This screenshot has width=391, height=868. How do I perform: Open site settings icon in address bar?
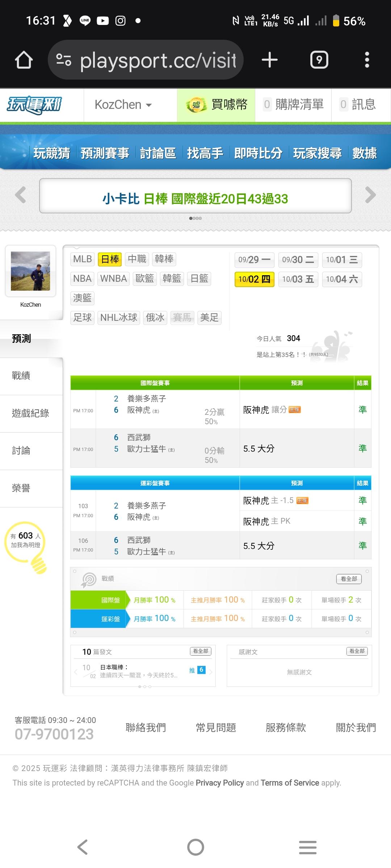pyautogui.click(x=64, y=60)
